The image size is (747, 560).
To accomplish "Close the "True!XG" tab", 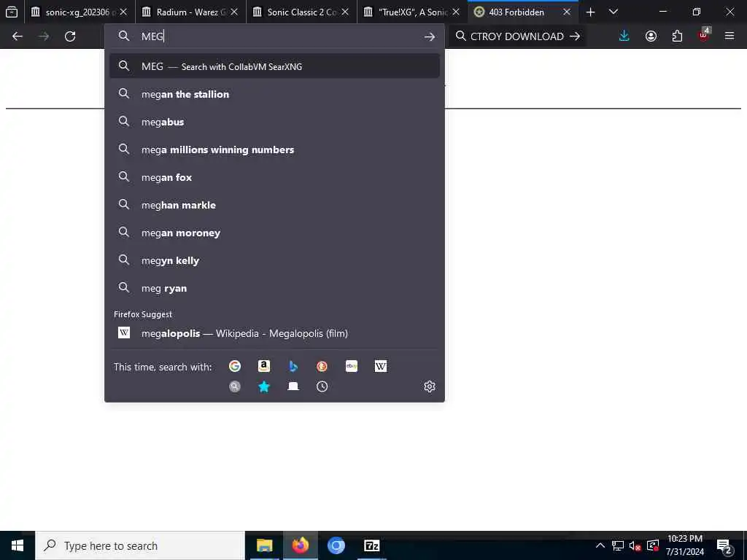I will click(456, 12).
